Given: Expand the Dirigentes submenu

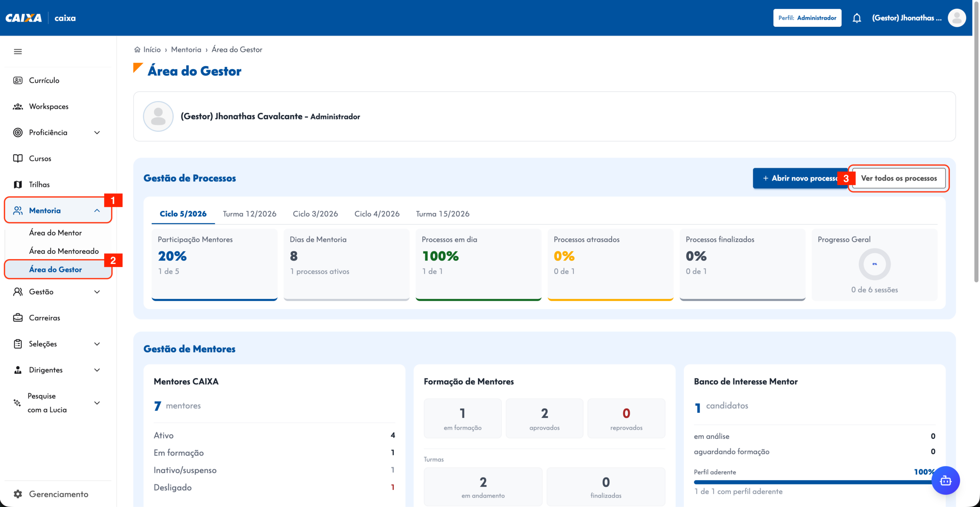Looking at the screenshot, I should pyautogui.click(x=97, y=370).
